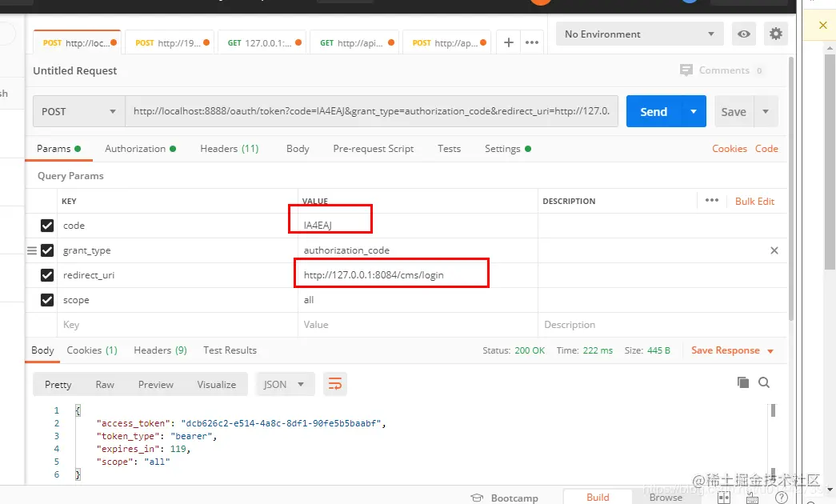Switch to POST http://19... request tab

point(170,42)
